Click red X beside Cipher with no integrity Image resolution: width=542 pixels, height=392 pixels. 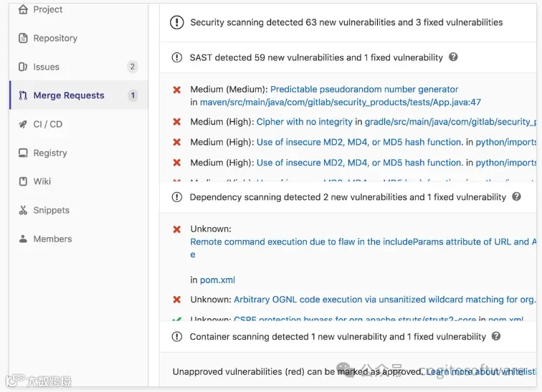[176, 122]
